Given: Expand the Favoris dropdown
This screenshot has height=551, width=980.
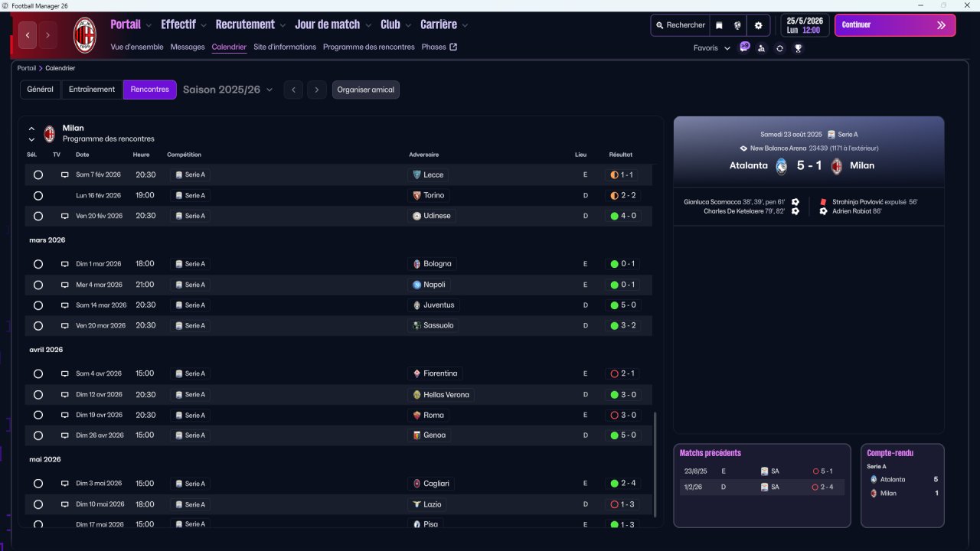Looking at the screenshot, I should pos(712,48).
